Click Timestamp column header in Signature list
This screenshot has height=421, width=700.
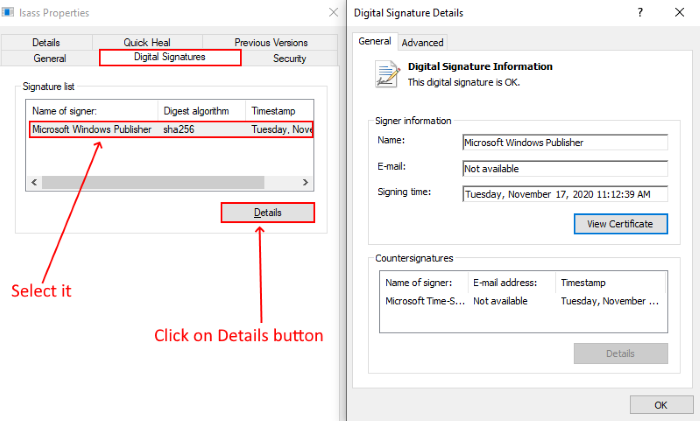(279, 111)
